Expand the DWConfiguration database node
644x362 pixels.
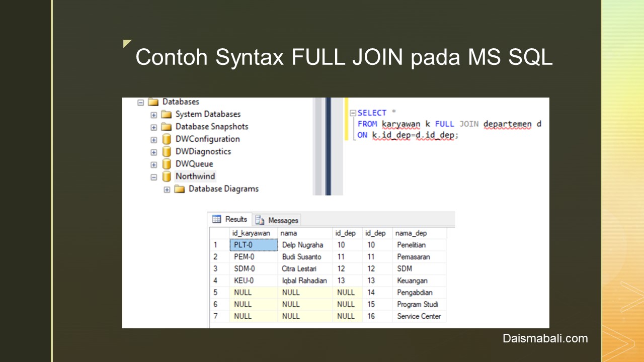point(154,140)
